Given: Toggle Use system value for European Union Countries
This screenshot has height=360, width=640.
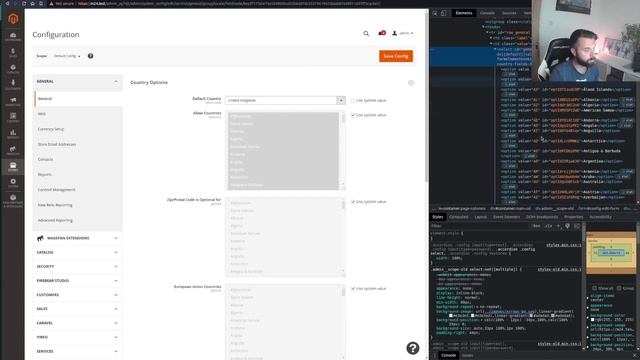Looking at the screenshot, I should tap(353, 289).
